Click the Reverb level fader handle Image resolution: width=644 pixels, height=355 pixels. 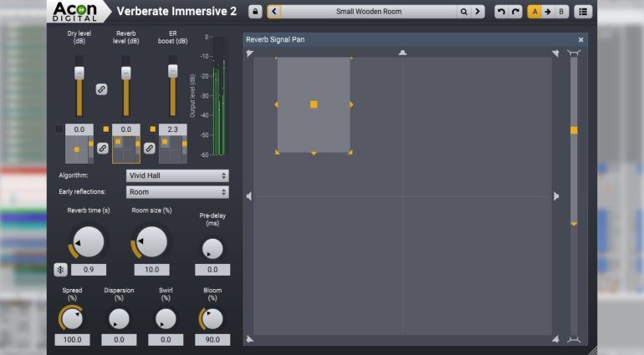coord(126,73)
